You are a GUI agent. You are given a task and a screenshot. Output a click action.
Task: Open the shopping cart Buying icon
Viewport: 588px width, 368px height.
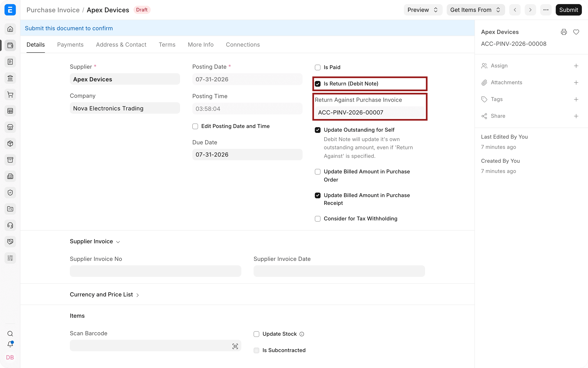pyautogui.click(x=10, y=94)
